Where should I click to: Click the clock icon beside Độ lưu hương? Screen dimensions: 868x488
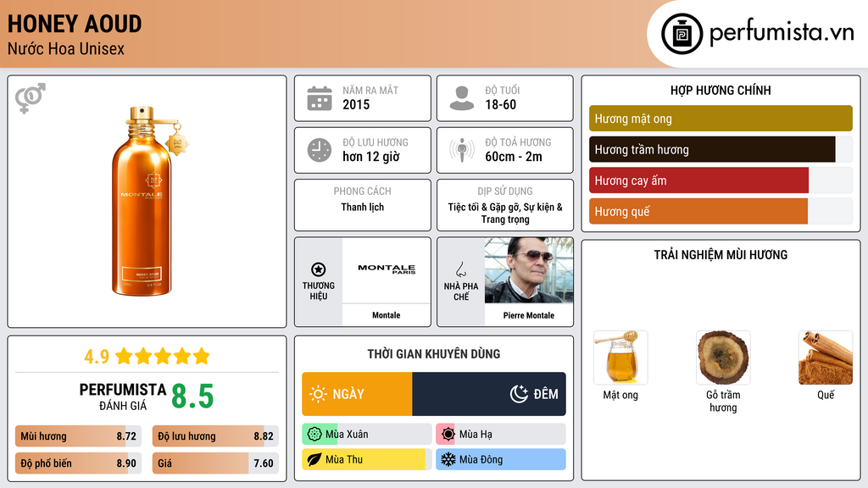pos(320,150)
